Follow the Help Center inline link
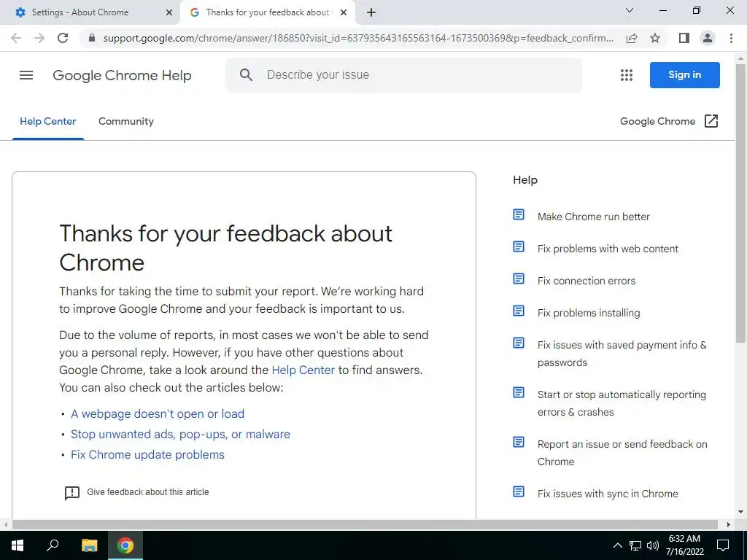 pyautogui.click(x=303, y=370)
